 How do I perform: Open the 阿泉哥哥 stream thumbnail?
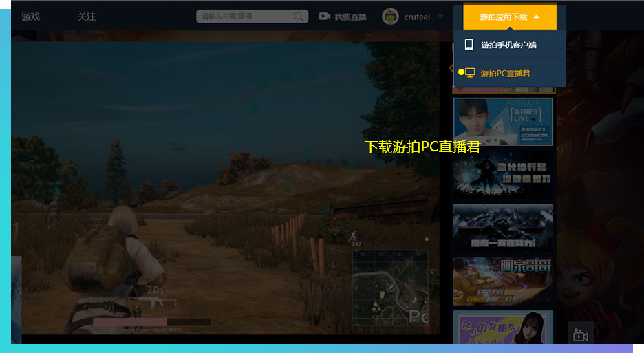[502, 281]
